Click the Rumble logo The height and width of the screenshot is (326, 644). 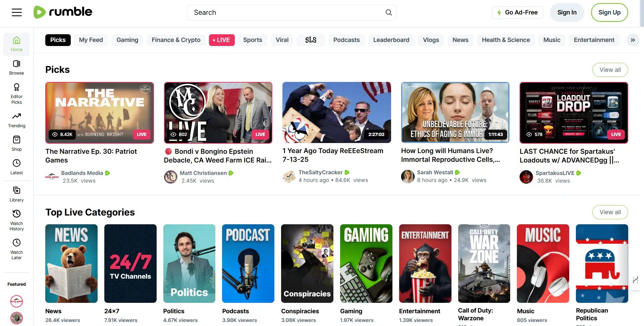(63, 12)
